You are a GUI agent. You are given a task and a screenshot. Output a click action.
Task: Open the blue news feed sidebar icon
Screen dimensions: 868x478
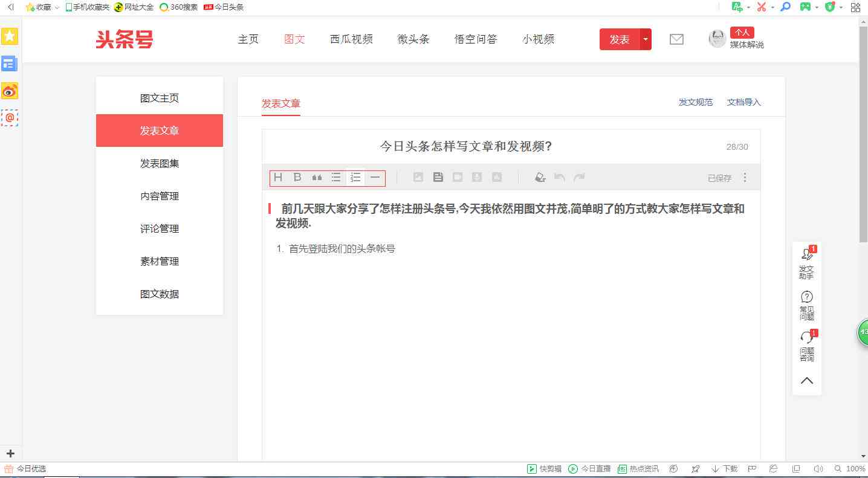click(10, 63)
